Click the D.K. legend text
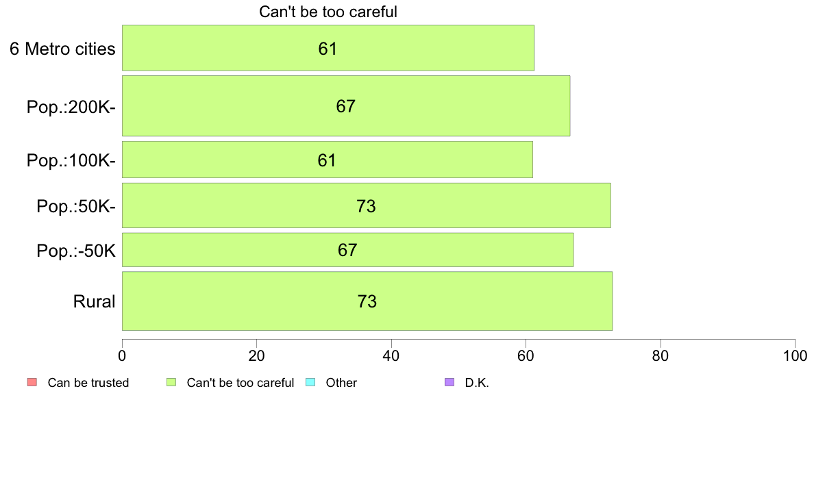814x504 pixels. 477,383
